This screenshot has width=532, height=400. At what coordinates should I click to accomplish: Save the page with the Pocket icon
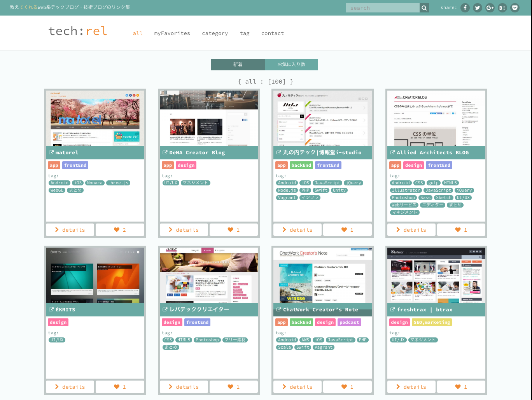pos(515,8)
